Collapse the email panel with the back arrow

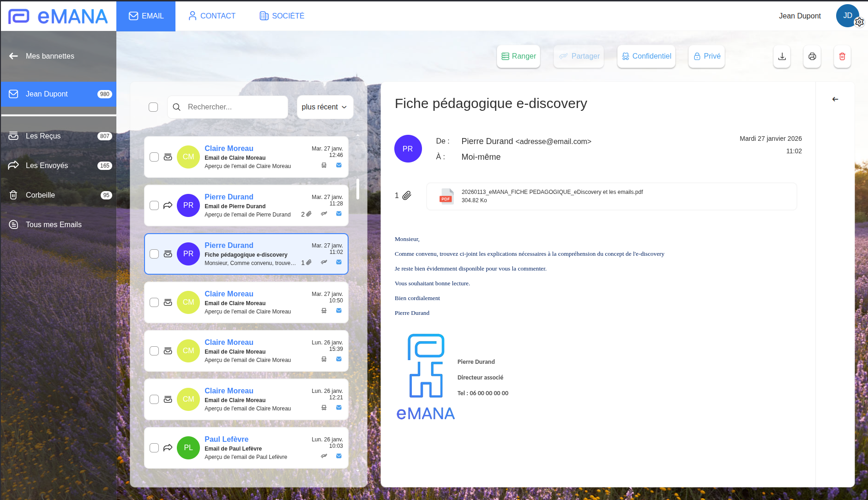(835, 99)
